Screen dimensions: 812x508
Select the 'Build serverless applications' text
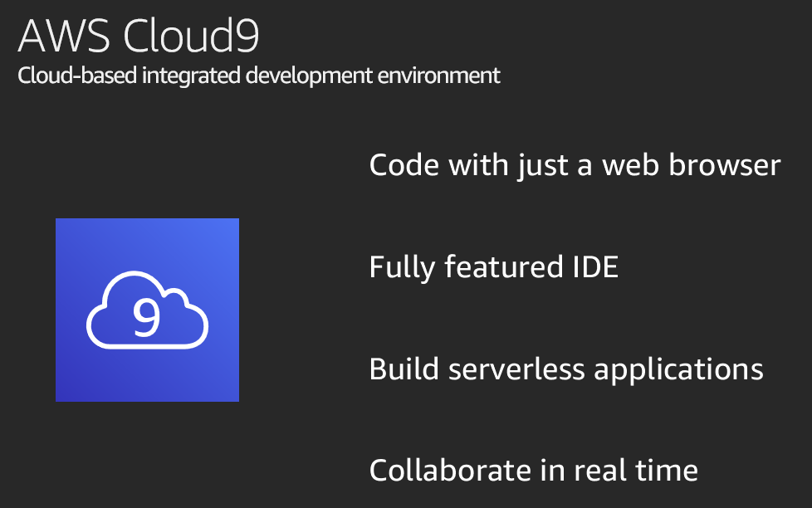click(x=566, y=369)
